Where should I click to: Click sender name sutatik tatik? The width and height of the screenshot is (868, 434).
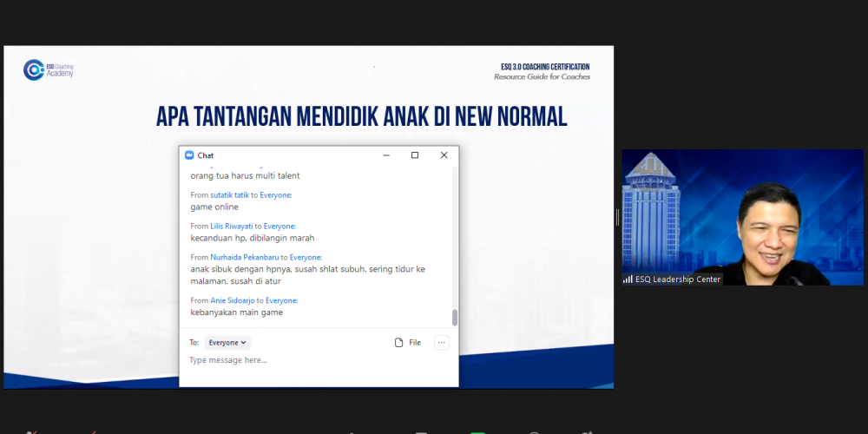230,195
